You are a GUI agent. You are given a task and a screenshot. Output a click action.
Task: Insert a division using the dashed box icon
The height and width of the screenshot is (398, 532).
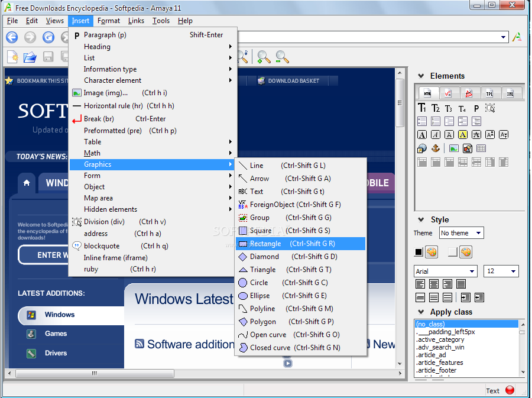tap(490, 108)
